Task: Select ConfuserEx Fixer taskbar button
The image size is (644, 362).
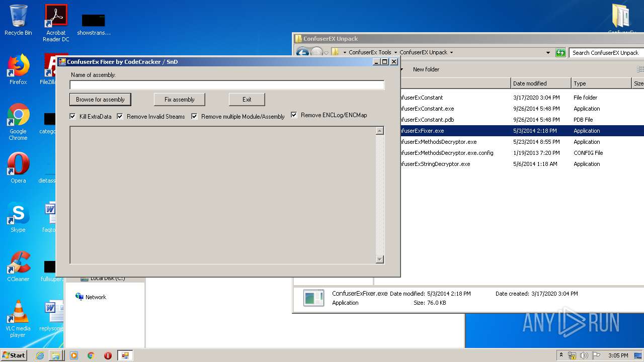Action: [125, 355]
